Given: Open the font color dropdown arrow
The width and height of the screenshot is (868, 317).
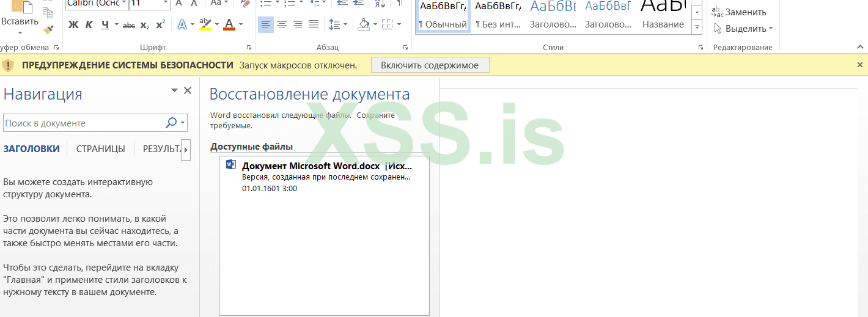Looking at the screenshot, I should tap(241, 25).
